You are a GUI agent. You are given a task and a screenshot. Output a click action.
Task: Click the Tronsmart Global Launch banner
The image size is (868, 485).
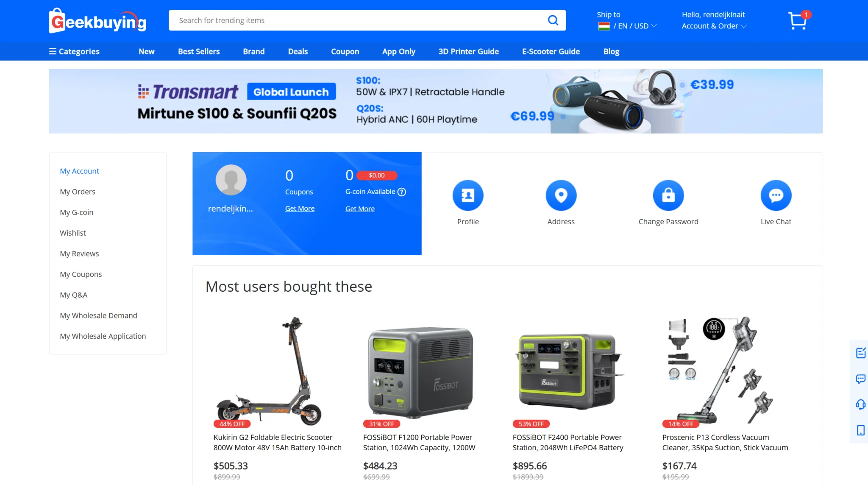click(436, 101)
